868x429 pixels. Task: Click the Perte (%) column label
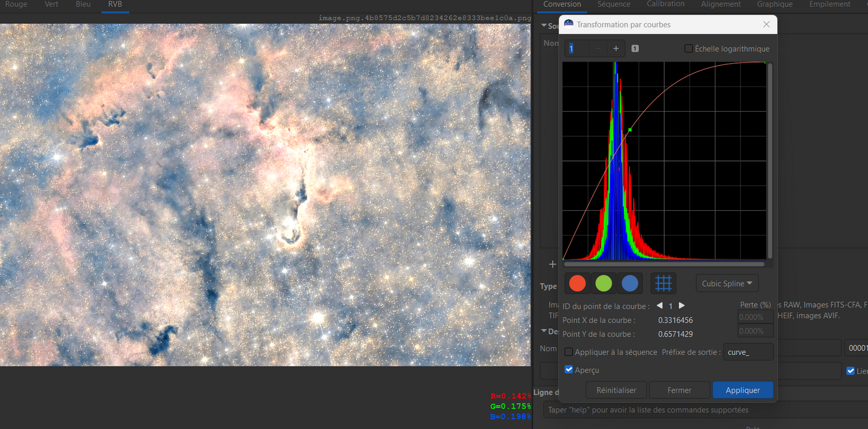pos(756,305)
